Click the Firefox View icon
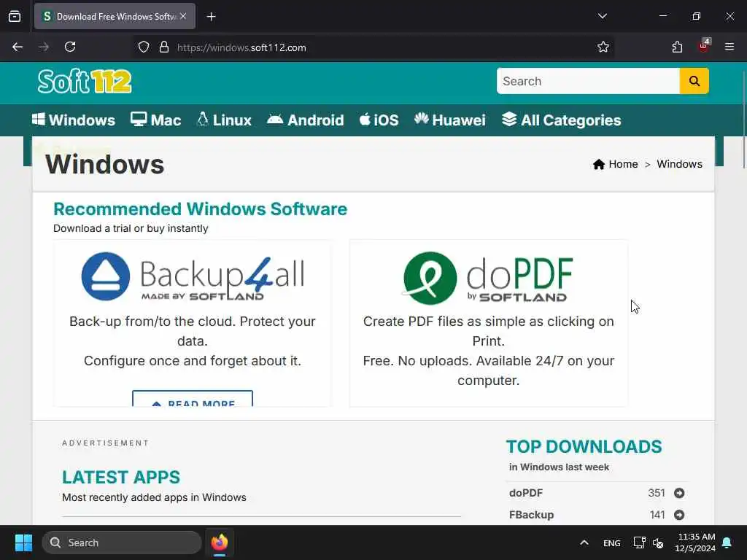The image size is (747, 560). [x=15, y=17]
